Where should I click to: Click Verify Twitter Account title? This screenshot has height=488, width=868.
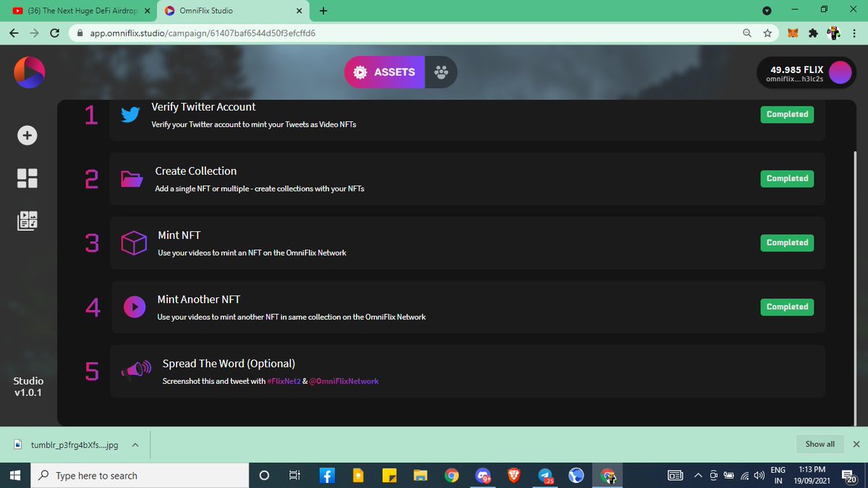(203, 107)
